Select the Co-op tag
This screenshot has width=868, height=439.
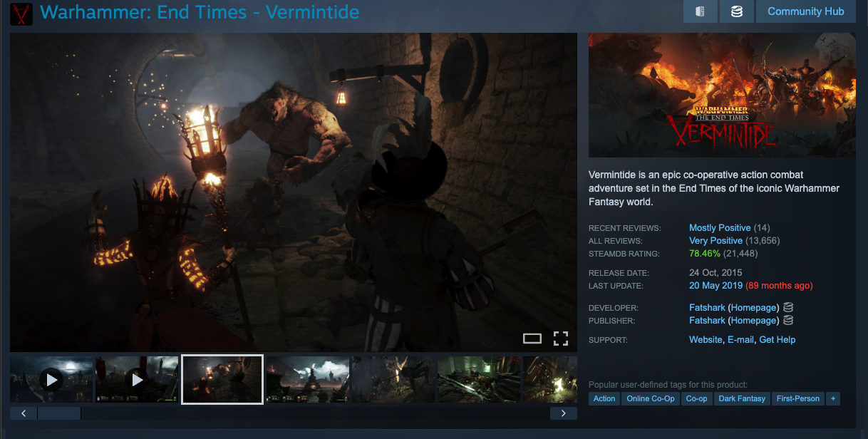click(697, 398)
